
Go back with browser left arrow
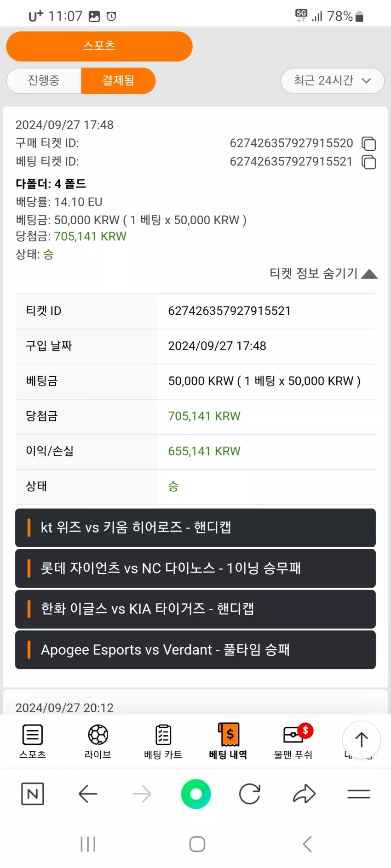point(87,794)
